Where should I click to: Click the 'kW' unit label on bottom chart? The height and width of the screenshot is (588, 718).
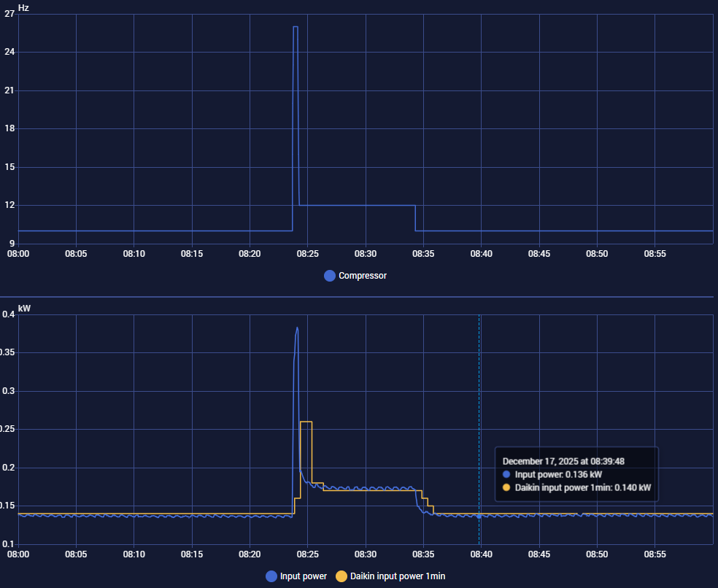click(x=24, y=308)
